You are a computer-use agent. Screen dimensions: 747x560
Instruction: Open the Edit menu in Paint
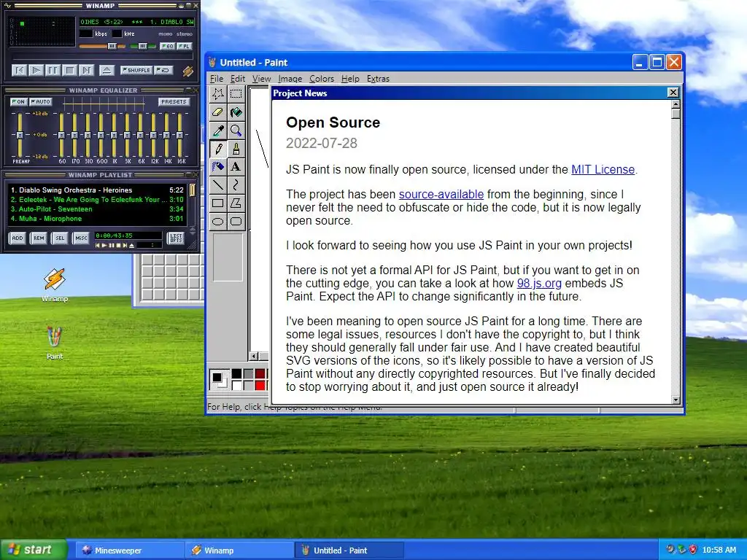click(x=238, y=79)
